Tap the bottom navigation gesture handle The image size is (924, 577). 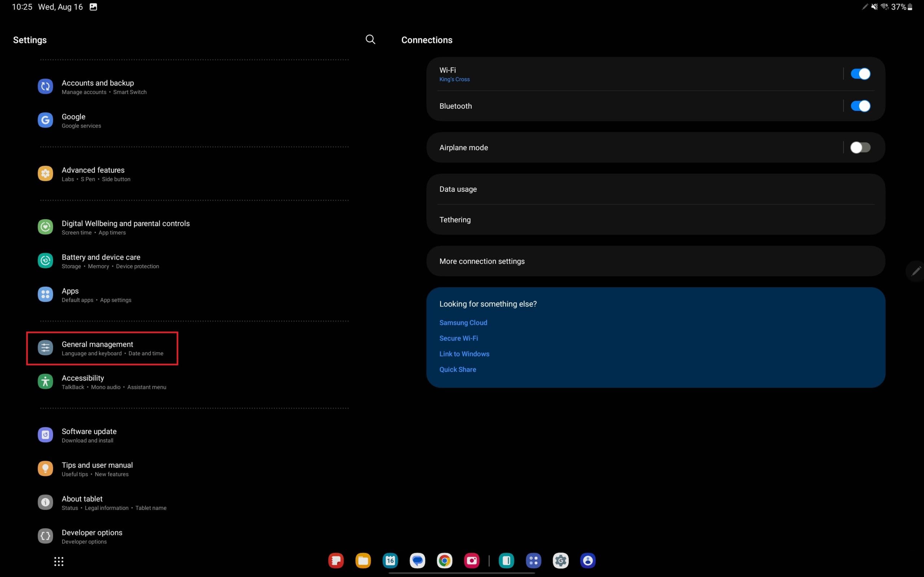click(462, 573)
